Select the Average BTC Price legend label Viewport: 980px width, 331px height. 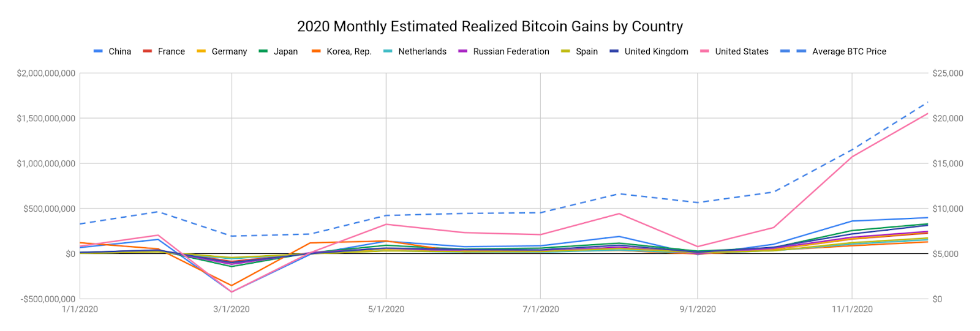click(849, 51)
